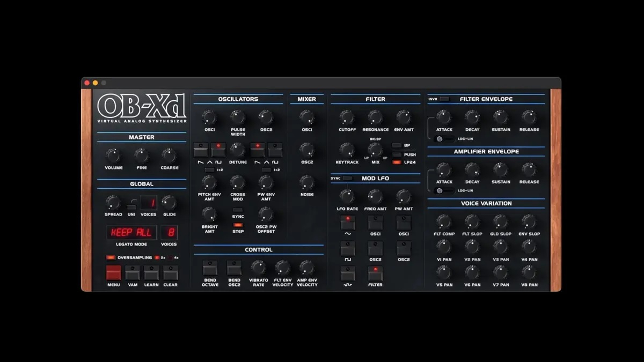Click the Bend OSC2 button

pyautogui.click(x=234, y=268)
